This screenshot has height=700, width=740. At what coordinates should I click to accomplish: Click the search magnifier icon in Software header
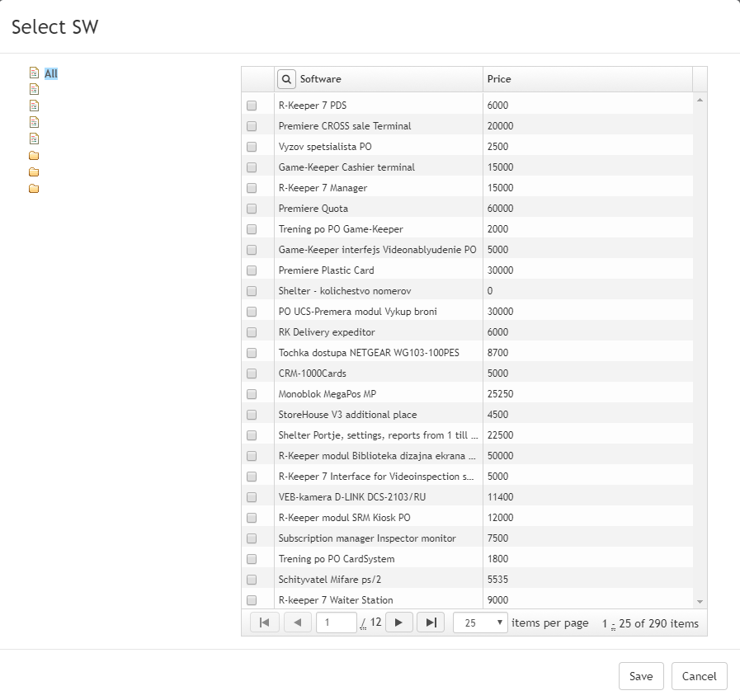(286, 79)
